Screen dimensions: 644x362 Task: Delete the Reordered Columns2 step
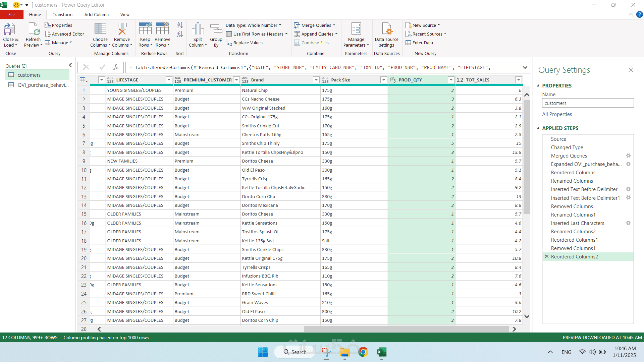tap(547, 256)
